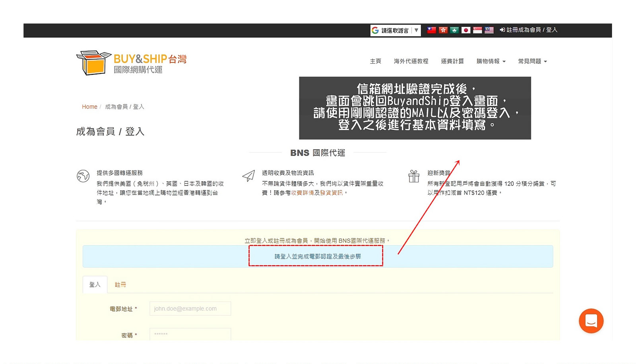Click the Taiwan flag icon
Image resolution: width=636 pixels, height=364 pixels.
431,30
